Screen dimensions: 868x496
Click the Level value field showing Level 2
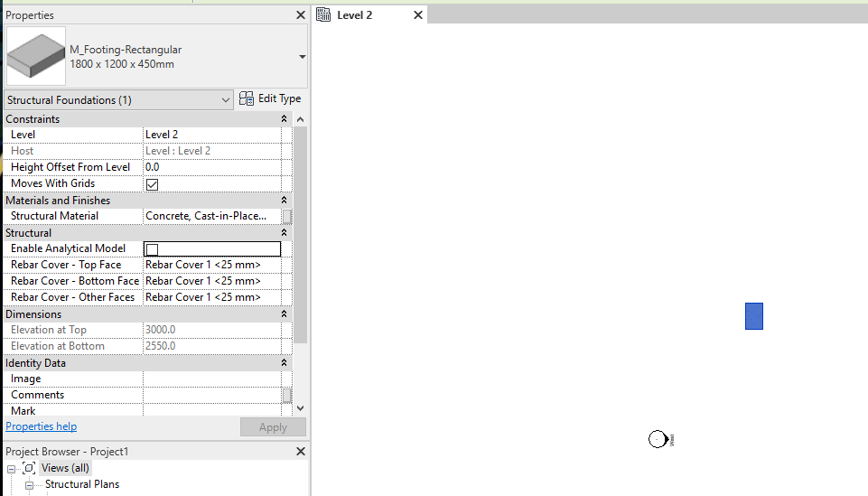(x=212, y=135)
